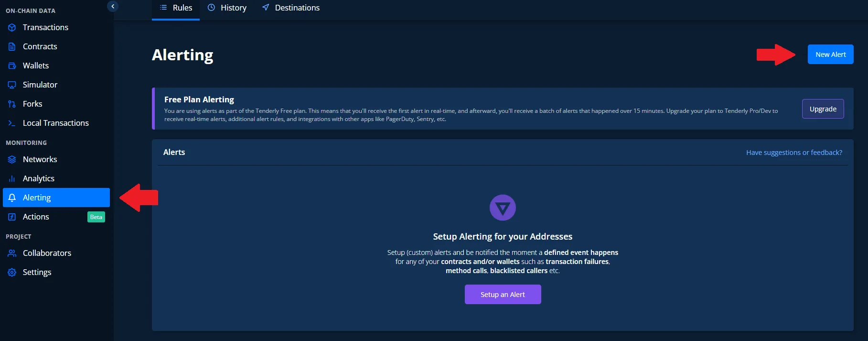
Task: Open the Analytics section
Action: tap(56, 178)
